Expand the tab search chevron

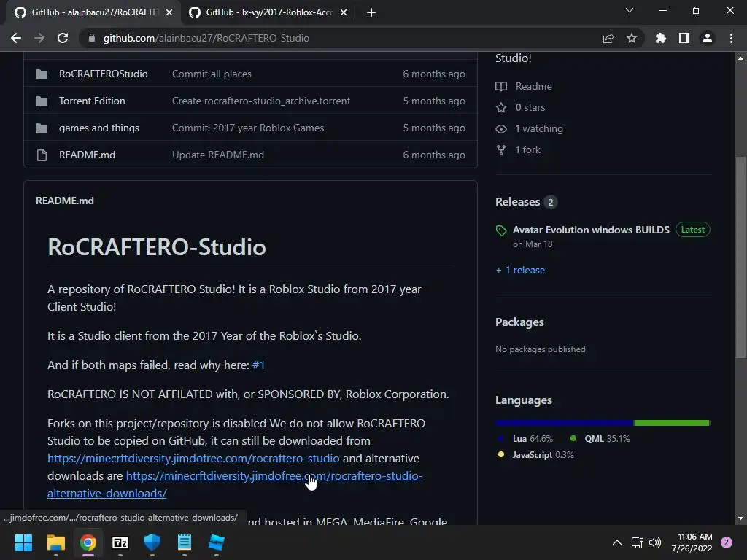coord(630,10)
